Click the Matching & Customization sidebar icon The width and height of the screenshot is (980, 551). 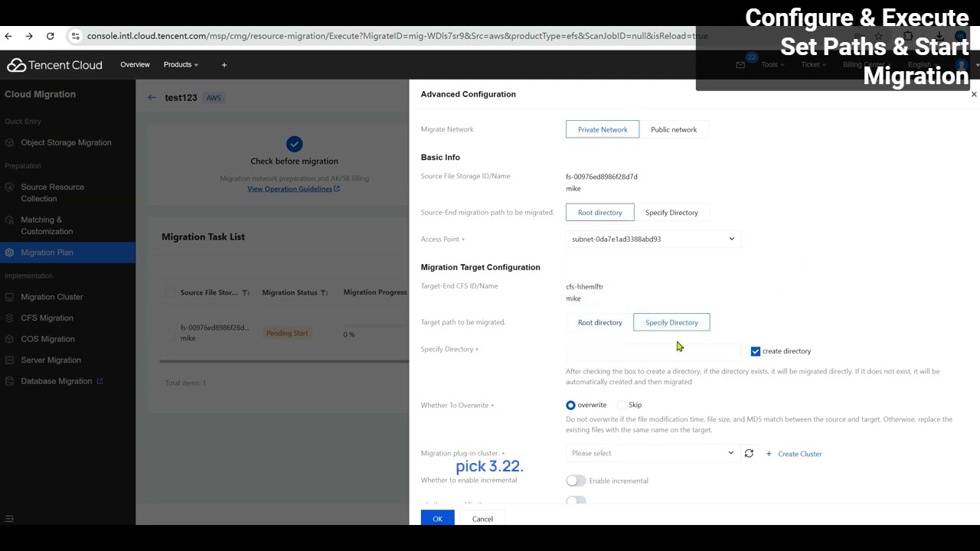[9, 220]
